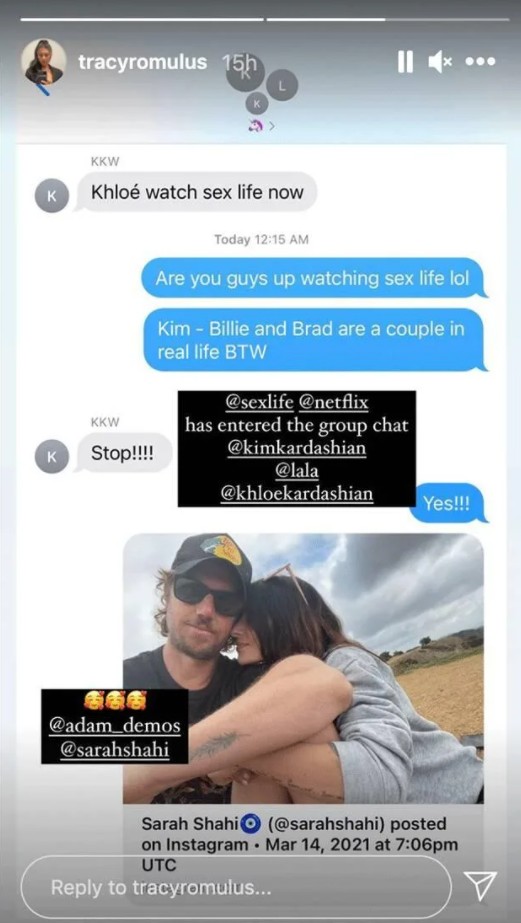Screen dimensions: 521x923
Task: Tap the 'Yes!!!' blue message bubble
Action: (447, 503)
